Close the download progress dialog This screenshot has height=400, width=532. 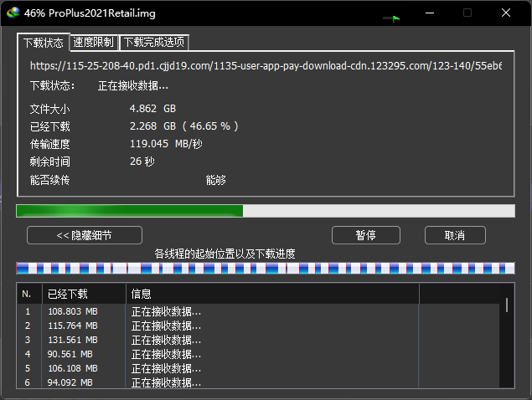(506, 13)
